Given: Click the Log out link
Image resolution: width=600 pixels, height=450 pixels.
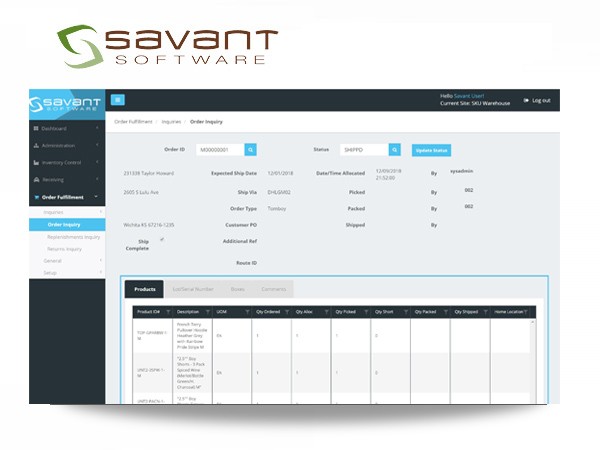Looking at the screenshot, I should point(541,101).
